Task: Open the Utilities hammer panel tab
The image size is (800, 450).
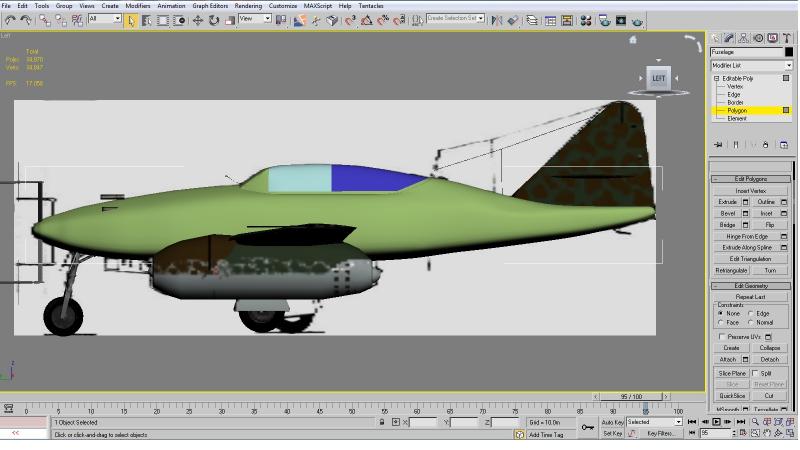Action: click(x=787, y=38)
